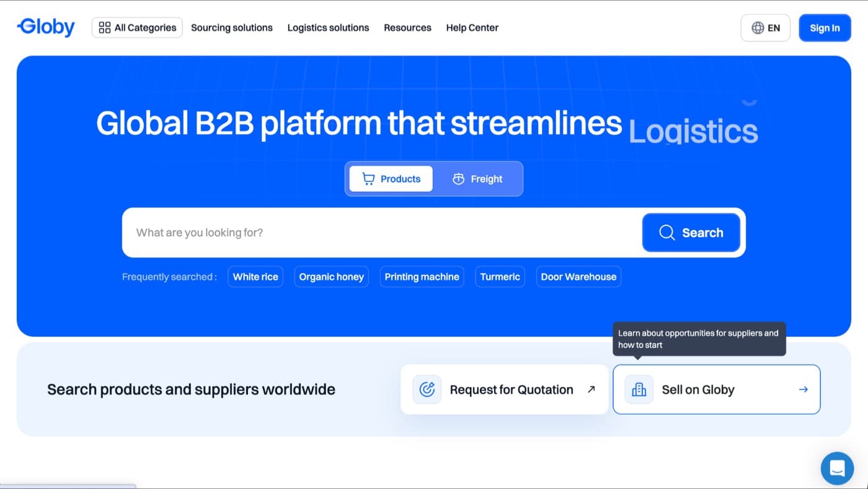Choose the White rice suggestion
868x489 pixels.
tap(255, 277)
